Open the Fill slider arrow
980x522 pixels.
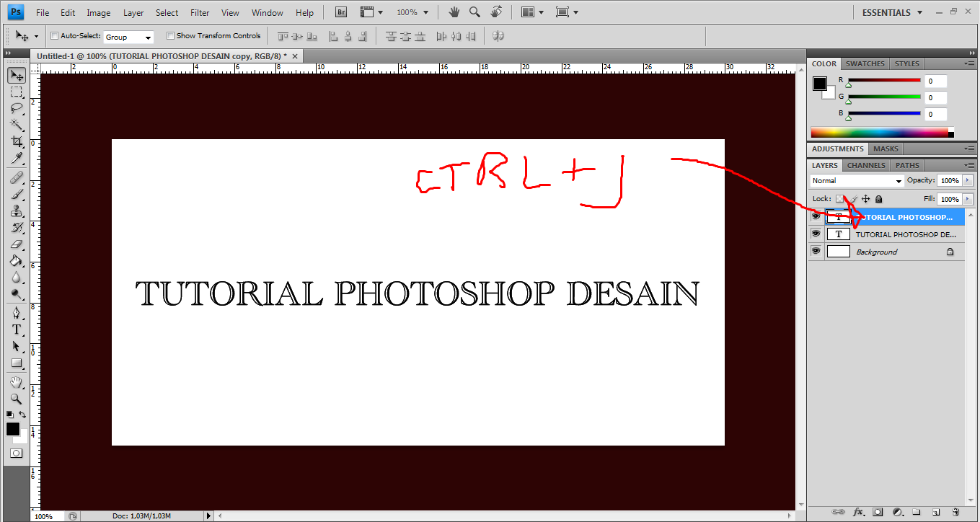pos(968,199)
